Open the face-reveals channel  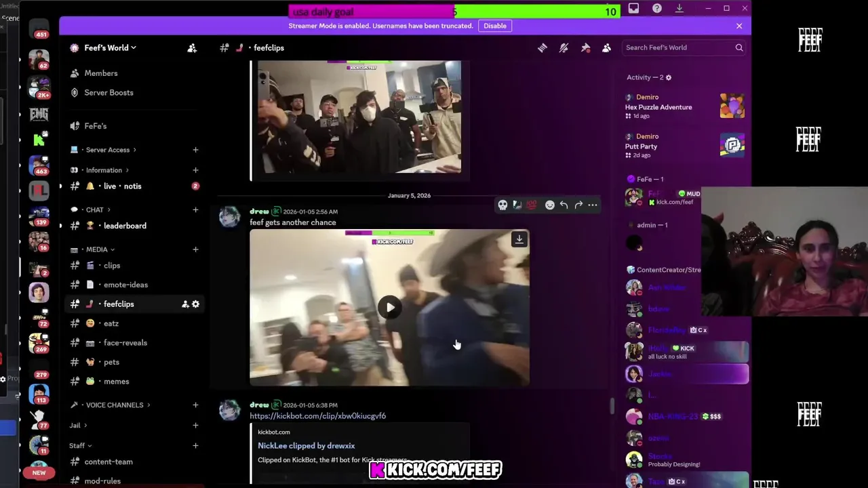pos(133,343)
